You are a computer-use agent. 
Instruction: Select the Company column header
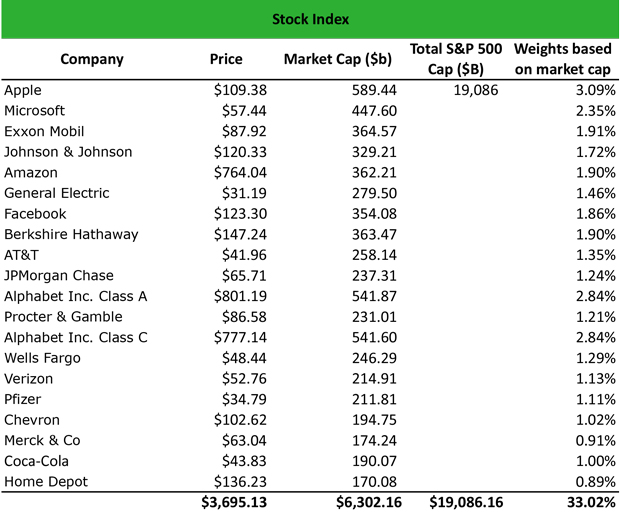(x=92, y=59)
